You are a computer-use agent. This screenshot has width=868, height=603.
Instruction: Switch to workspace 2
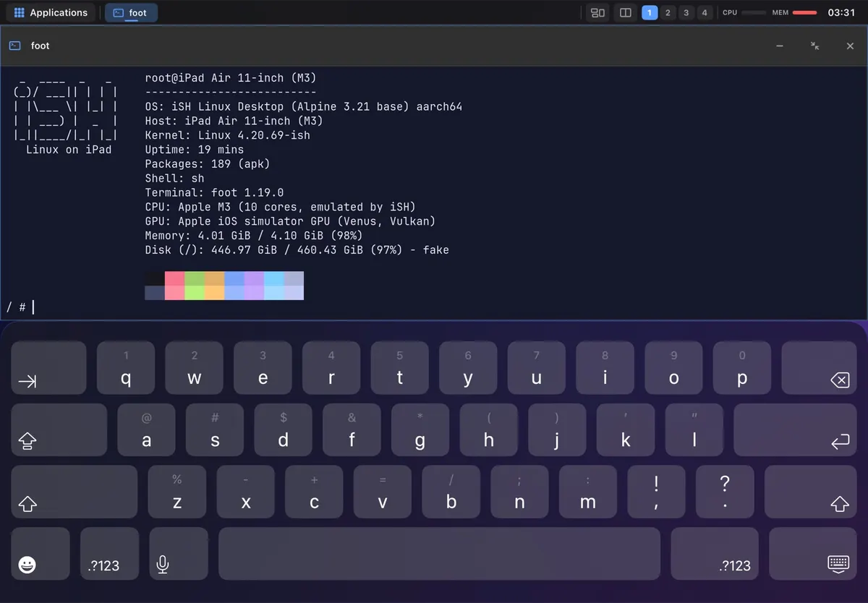coord(668,12)
